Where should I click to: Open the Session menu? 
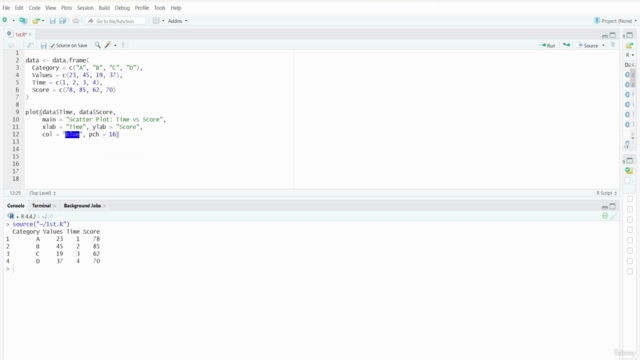point(85,8)
